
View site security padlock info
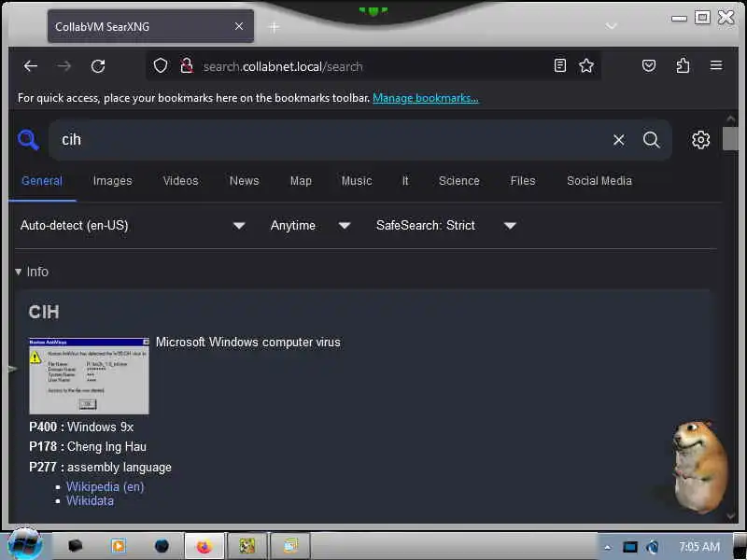pos(186,65)
